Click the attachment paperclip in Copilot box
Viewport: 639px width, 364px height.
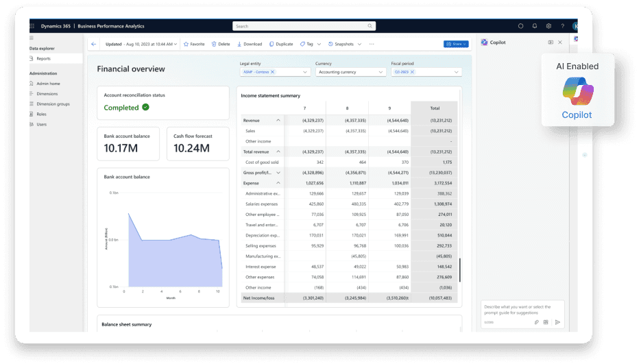pos(535,321)
